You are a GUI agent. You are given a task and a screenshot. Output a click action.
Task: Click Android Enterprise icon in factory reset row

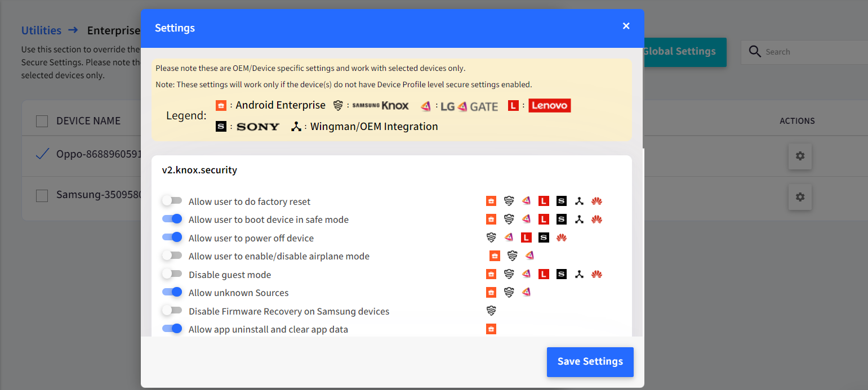tap(491, 201)
